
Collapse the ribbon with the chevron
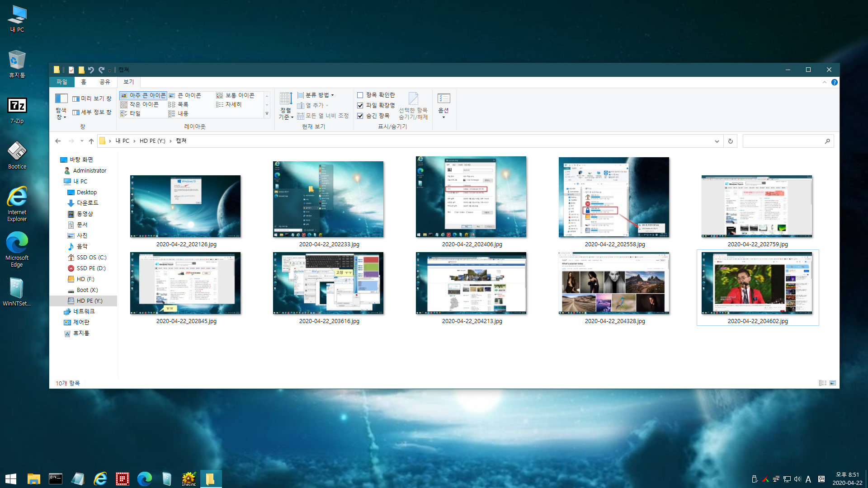(825, 82)
